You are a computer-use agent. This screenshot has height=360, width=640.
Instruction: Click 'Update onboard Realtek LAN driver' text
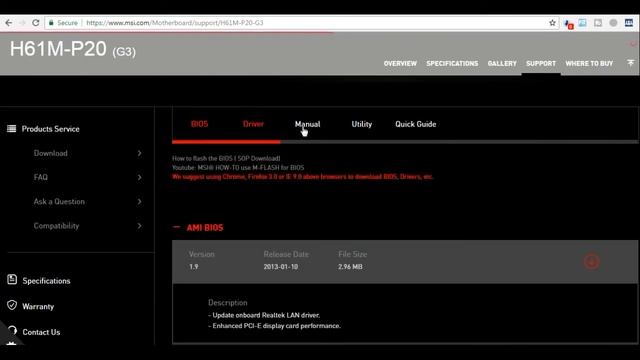[264, 315]
